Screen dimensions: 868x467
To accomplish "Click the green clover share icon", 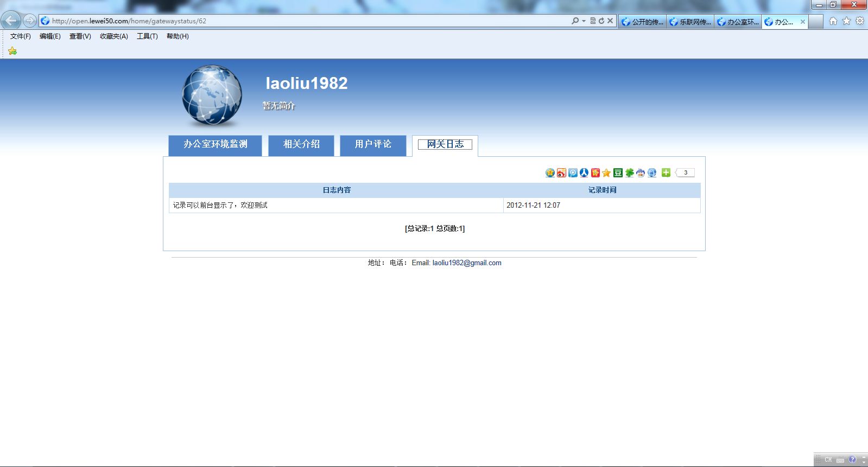I will (629, 173).
